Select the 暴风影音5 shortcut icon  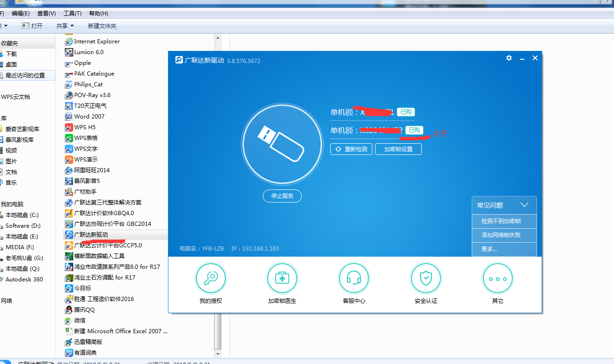(x=69, y=181)
